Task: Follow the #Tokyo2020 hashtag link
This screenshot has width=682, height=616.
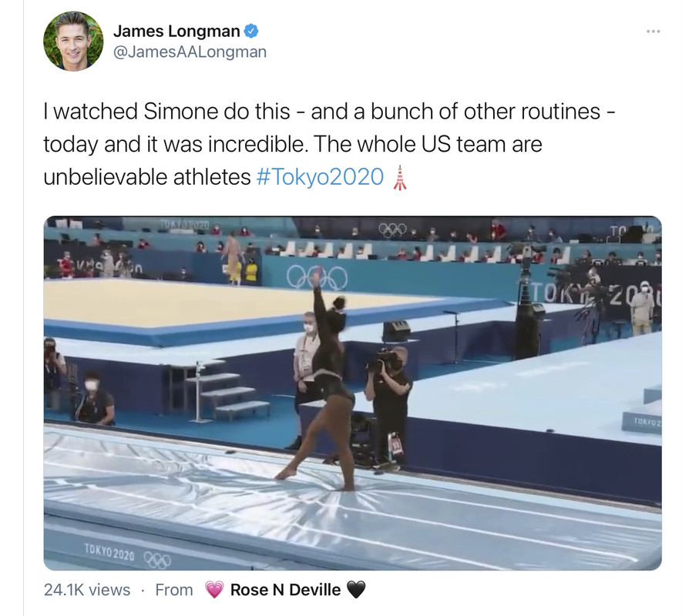Action: (x=320, y=177)
